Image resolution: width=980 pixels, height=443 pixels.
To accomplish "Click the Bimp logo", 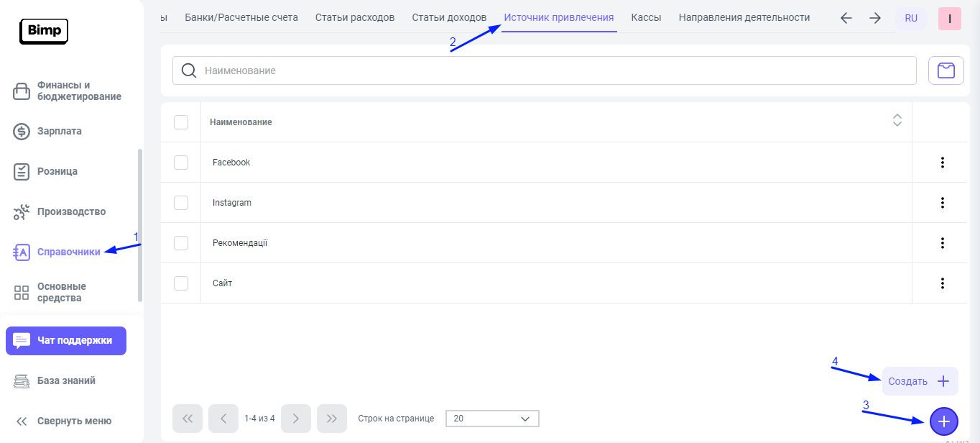I will pyautogui.click(x=43, y=30).
